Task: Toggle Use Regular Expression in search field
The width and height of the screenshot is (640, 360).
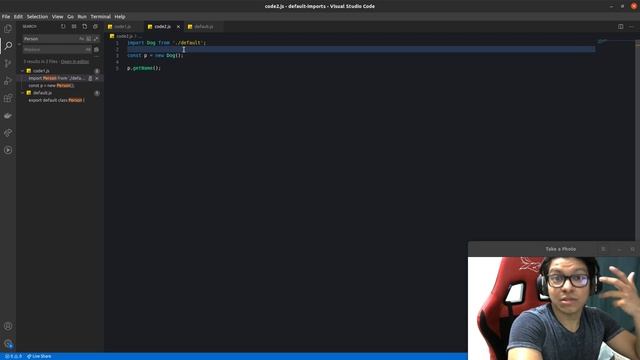Action: coord(96,39)
